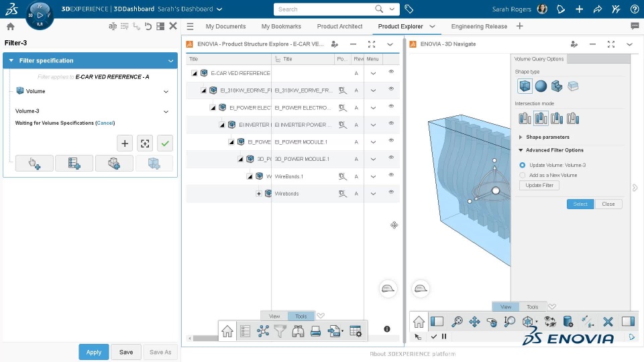
Task: Click the table settings icon in Explore toolbar
Action: click(x=356, y=330)
